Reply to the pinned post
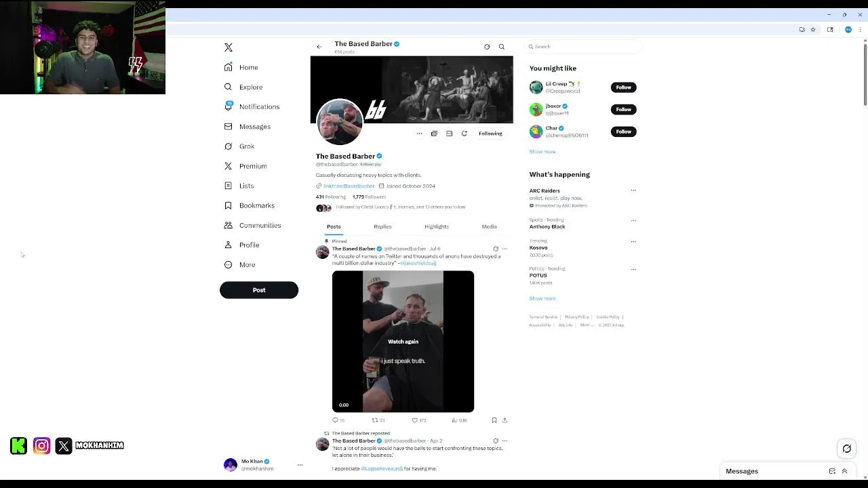868x488 pixels. pyautogui.click(x=338, y=420)
